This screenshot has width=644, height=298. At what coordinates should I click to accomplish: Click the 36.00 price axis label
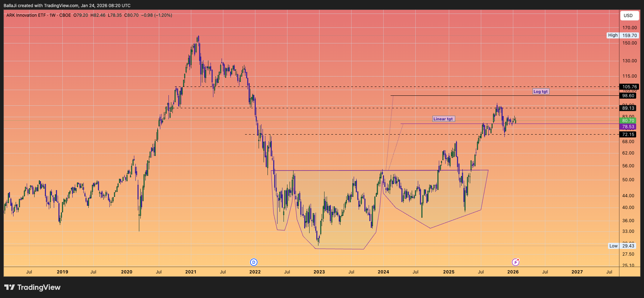628,221
